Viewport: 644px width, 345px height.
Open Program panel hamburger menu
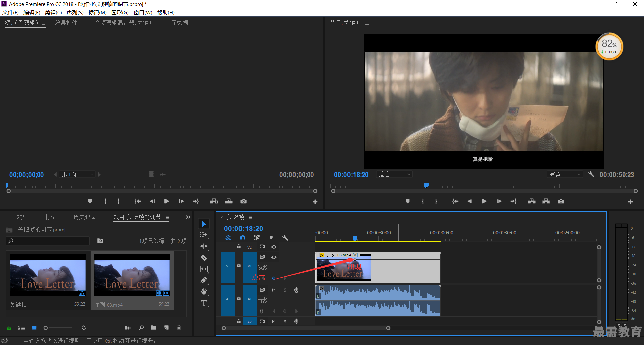(x=367, y=23)
